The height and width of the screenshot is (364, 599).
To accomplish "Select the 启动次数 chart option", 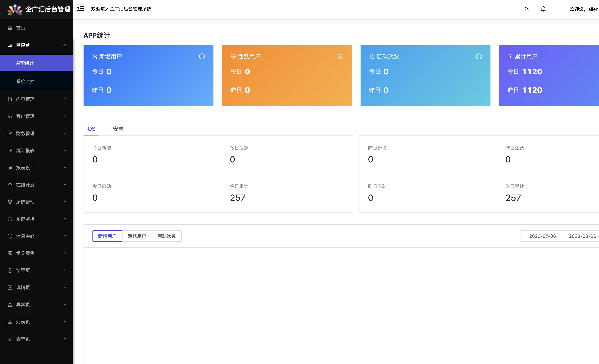I will [x=167, y=236].
